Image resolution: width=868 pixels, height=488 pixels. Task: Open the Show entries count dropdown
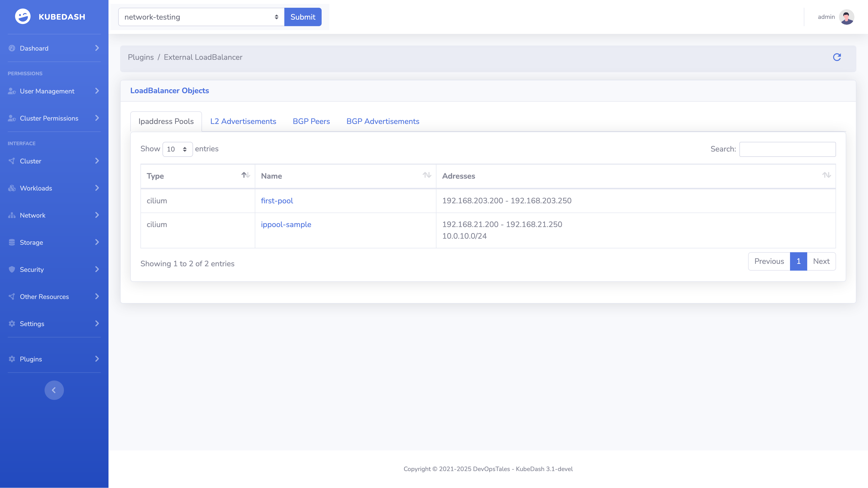[x=177, y=149]
